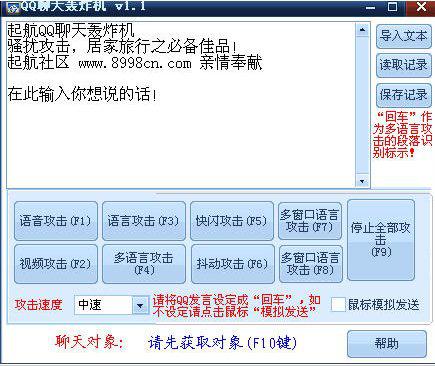Launch 语言攻击 (F3)

[x=144, y=221]
